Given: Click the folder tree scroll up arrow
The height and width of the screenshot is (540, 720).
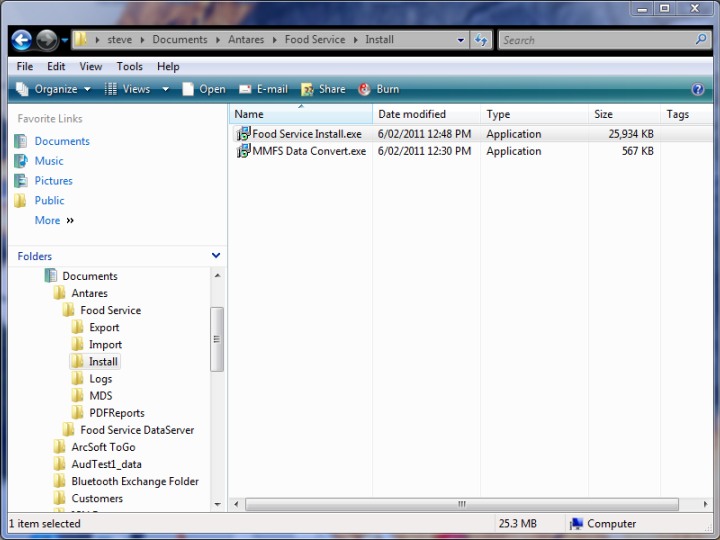Looking at the screenshot, I should tap(217, 276).
